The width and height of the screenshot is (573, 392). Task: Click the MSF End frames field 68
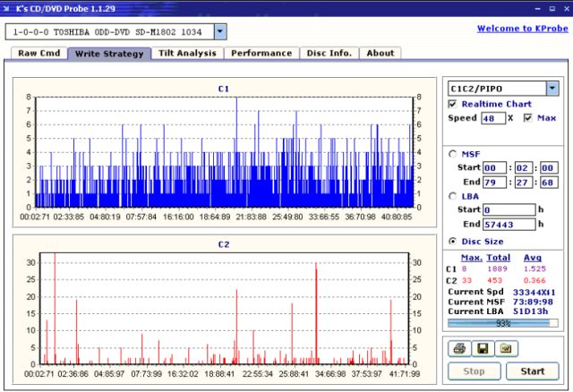(x=549, y=182)
